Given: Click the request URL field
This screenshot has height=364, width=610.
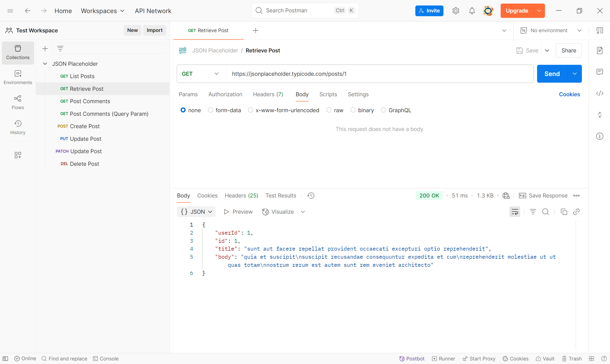Looking at the screenshot, I should pos(379,74).
